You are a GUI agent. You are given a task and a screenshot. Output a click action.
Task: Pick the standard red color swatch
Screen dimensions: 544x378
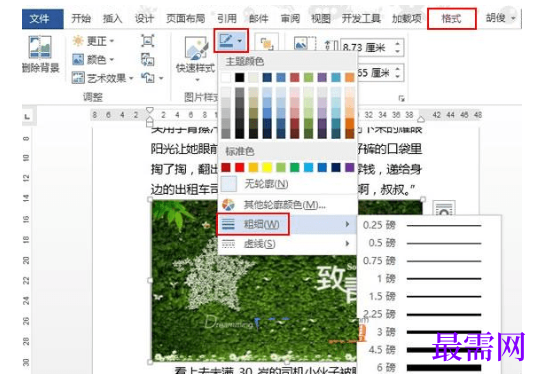tap(239, 167)
